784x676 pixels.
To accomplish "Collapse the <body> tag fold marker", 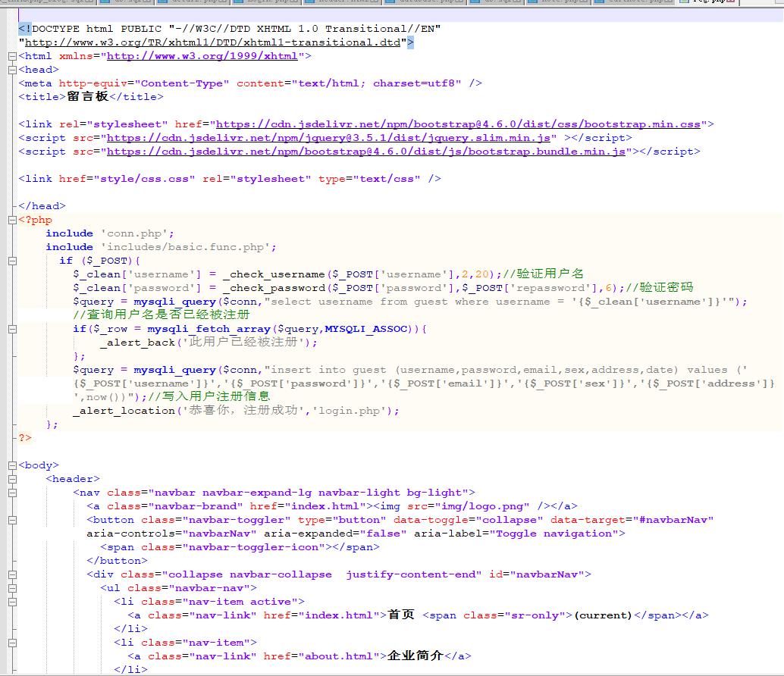I will click(x=12, y=465).
